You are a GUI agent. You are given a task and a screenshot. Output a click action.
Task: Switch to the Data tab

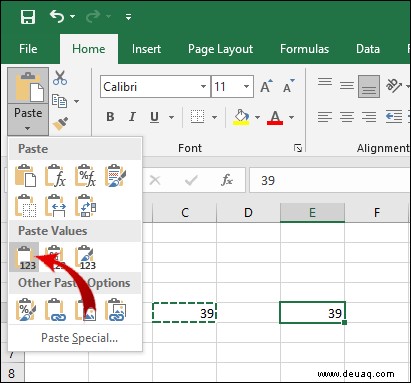click(x=368, y=49)
